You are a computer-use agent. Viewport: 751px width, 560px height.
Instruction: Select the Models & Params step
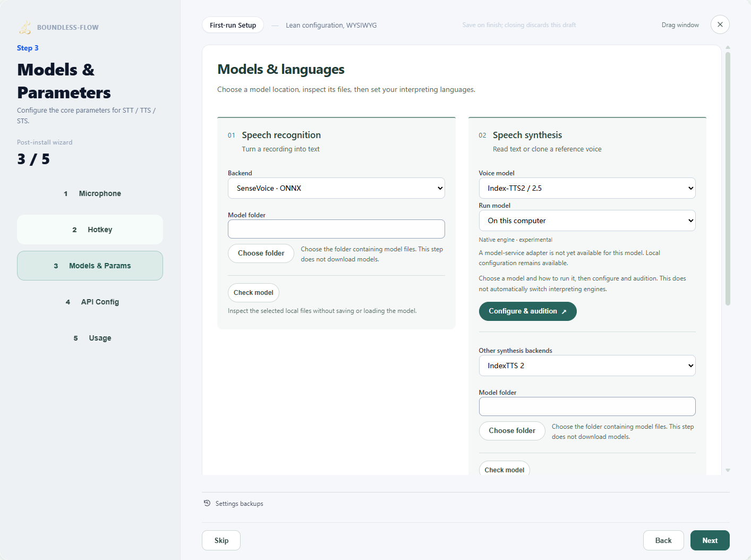click(x=90, y=266)
